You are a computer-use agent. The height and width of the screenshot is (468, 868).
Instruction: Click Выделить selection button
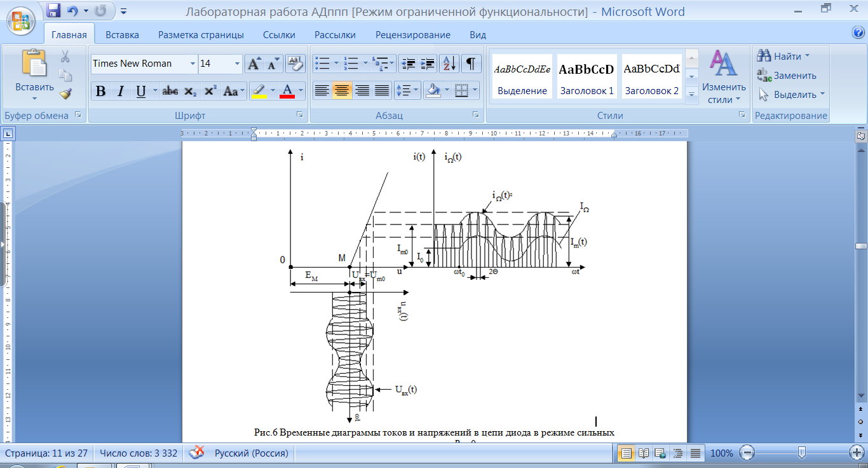tap(791, 94)
